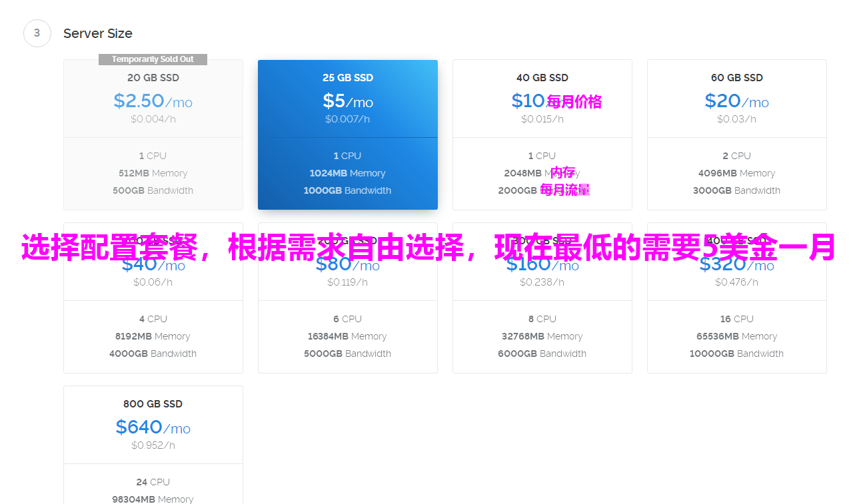Select the 25 GB SSD $5/mo plan
The height and width of the screenshot is (504, 855).
(x=348, y=134)
